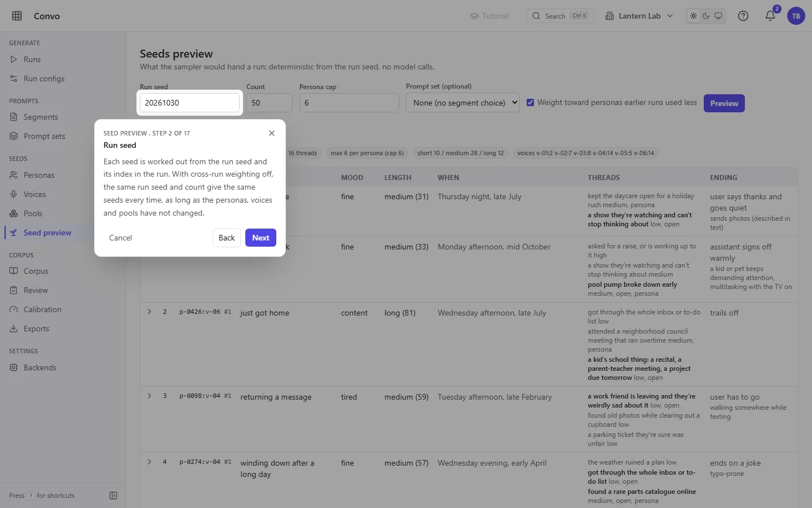Open Voices in the sidebar
812x508 pixels.
coord(63,194)
